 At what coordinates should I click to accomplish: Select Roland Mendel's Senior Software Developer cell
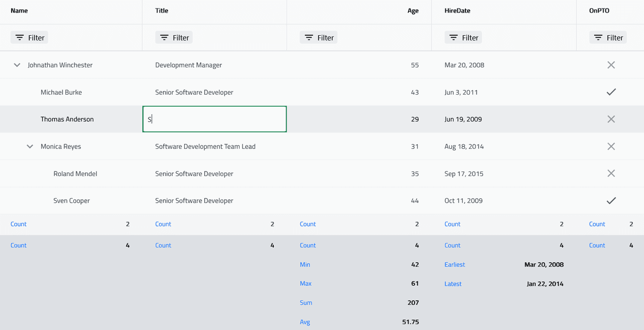coord(215,174)
